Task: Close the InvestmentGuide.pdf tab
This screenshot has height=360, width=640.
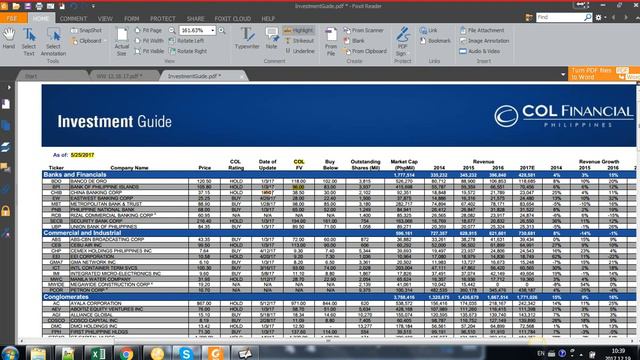Action: [242, 76]
